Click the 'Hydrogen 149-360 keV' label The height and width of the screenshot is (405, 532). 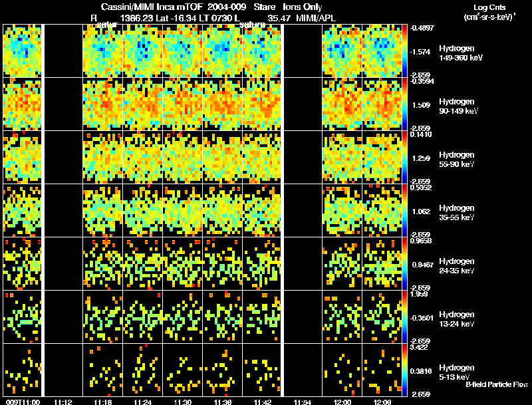pos(461,53)
